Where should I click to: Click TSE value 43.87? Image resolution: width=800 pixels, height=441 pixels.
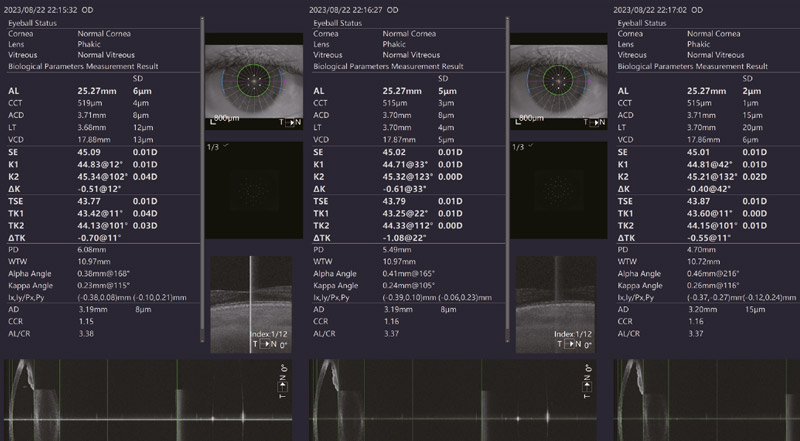[x=698, y=201]
